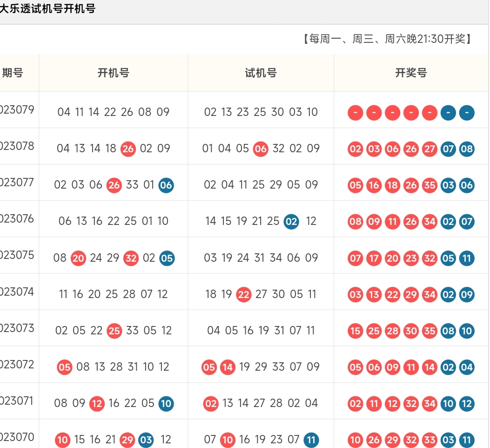
Task: Click red ball 02 in 23071 试机号
Action: pos(211,404)
